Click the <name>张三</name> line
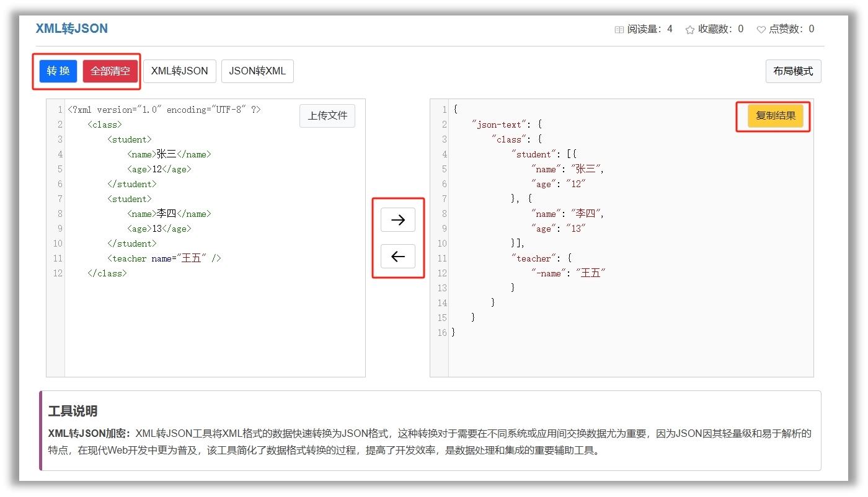The height and width of the screenshot is (497, 868). click(x=169, y=154)
